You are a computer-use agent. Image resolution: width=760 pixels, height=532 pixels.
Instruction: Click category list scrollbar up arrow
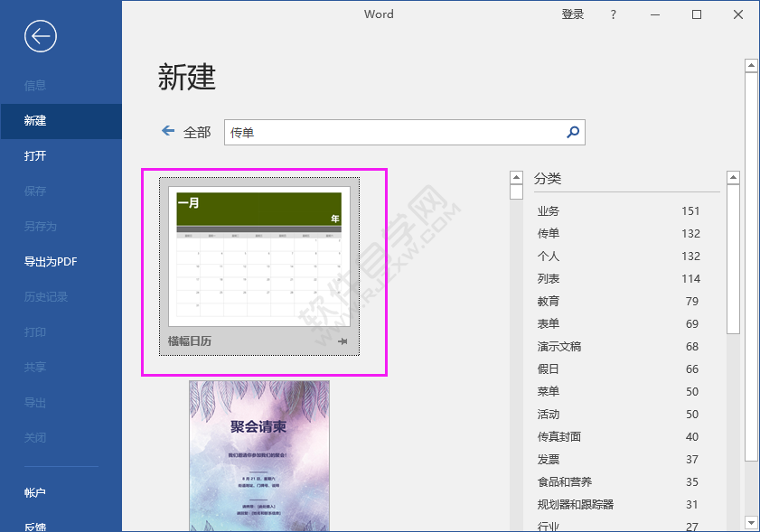(734, 177)
